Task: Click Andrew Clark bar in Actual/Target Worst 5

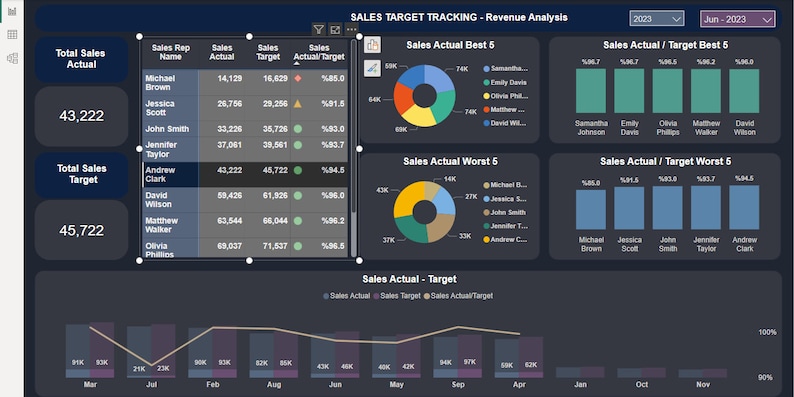Action: coord(744,208)
